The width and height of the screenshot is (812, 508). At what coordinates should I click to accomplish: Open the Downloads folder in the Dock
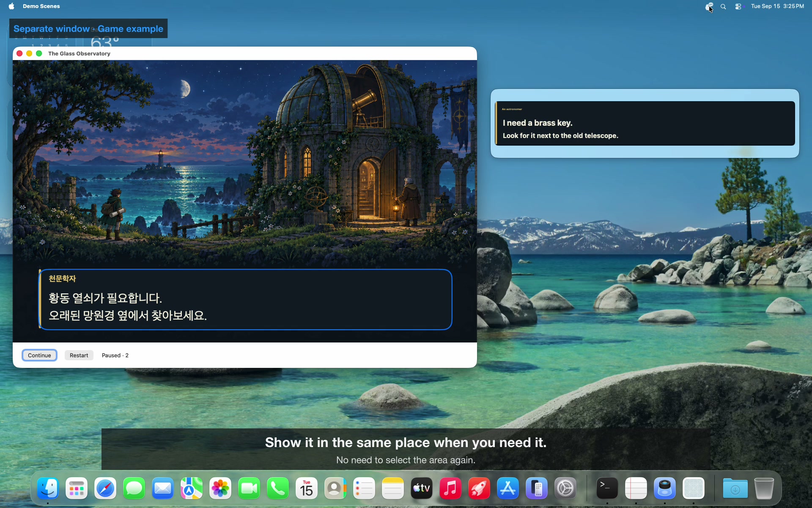(735, 489)
